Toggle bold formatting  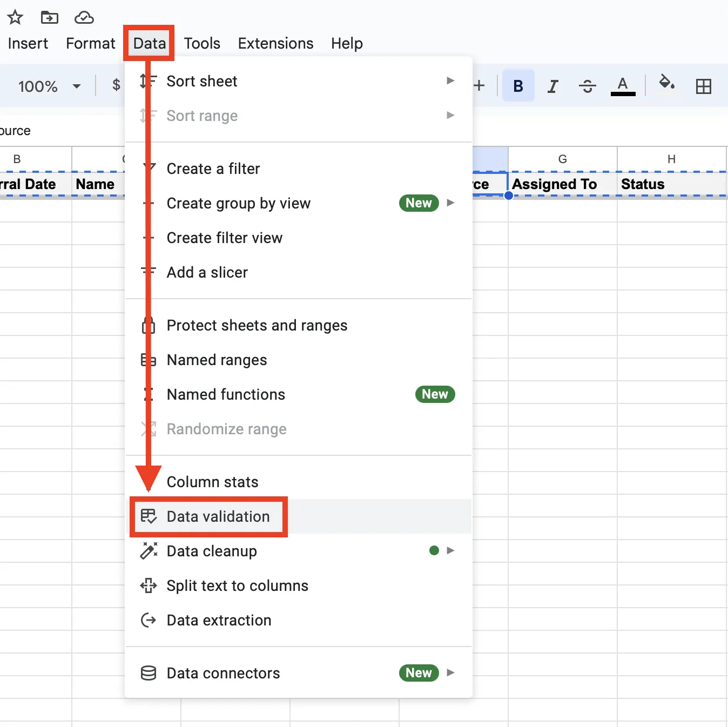click(518, 86)
